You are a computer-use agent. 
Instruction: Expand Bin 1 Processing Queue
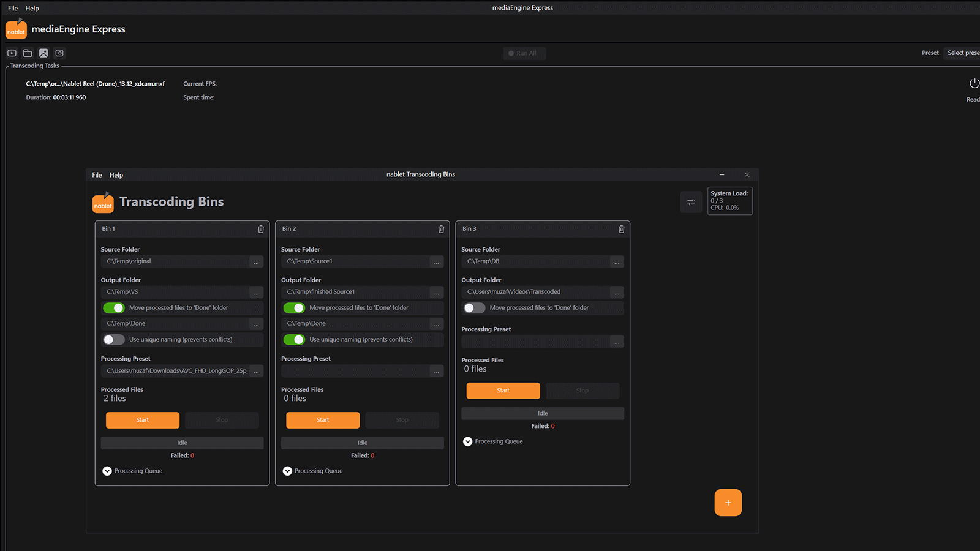coord(107,471)
